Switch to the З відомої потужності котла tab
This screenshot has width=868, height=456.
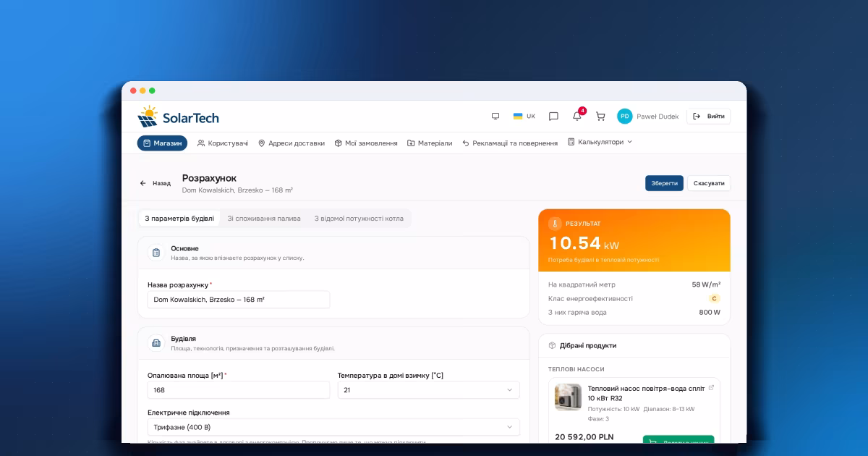359,219
